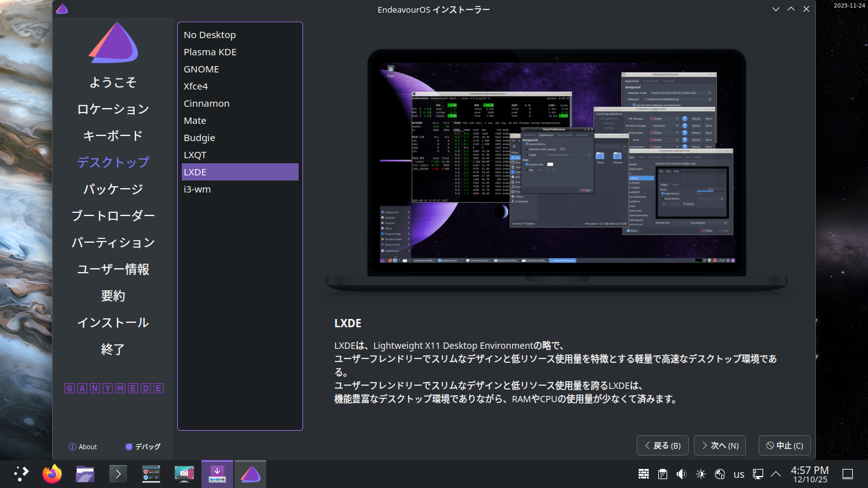The image size is (868, 488).
Task: Select Plasma KDE desktop option
Action: click(x=210, y=52)
